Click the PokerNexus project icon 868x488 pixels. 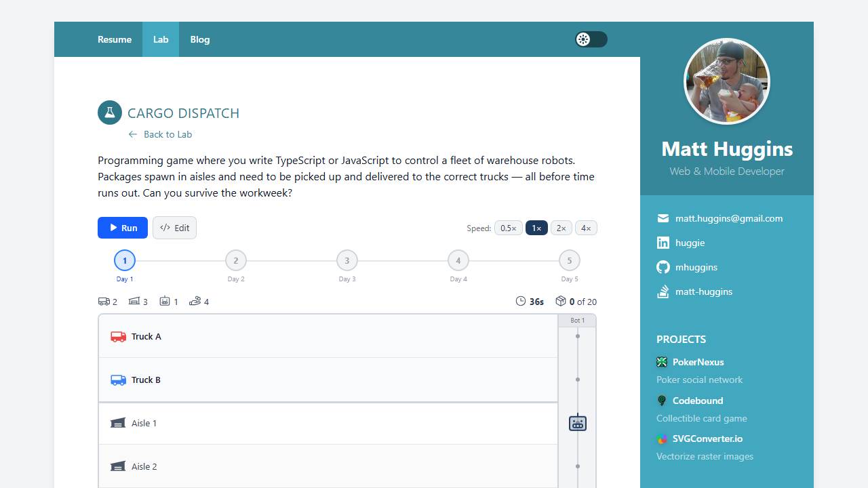tap(662, 362)
